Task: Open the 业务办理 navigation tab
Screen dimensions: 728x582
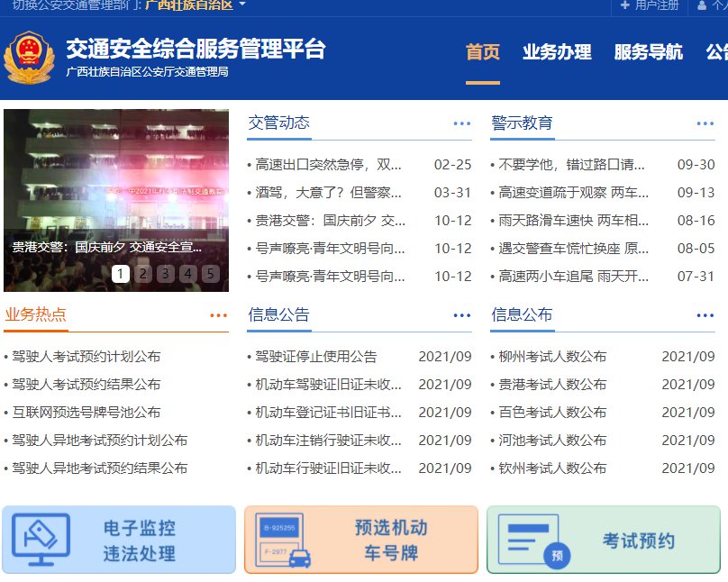Action: (557, 52)
